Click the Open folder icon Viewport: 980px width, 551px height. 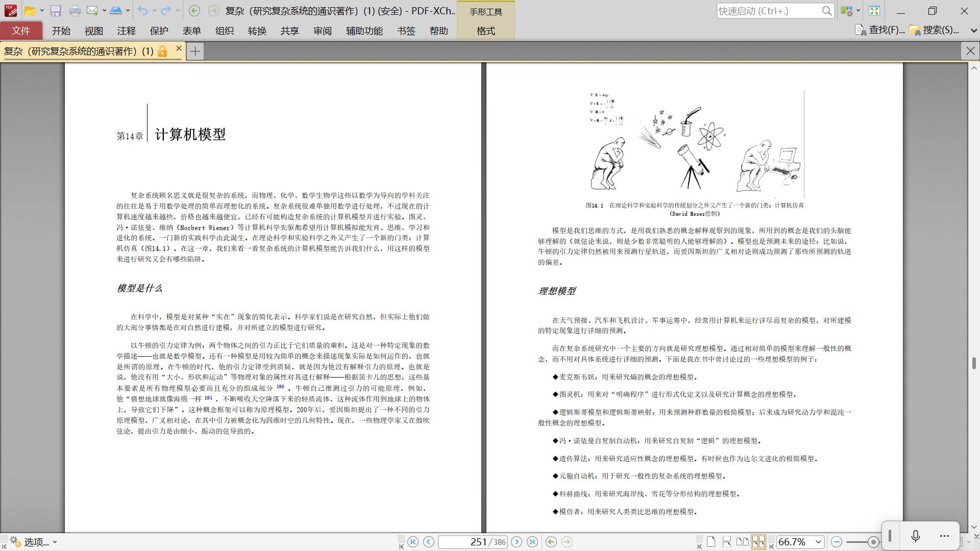point(30,11)
